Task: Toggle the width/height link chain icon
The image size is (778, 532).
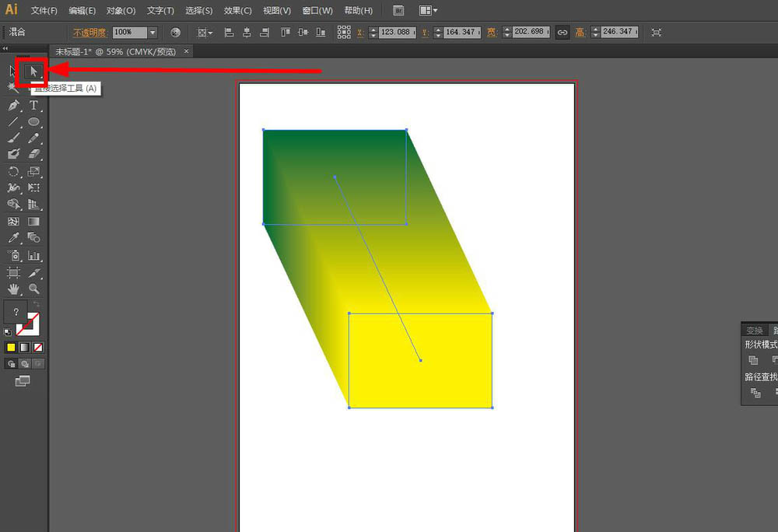Action: 562,32
